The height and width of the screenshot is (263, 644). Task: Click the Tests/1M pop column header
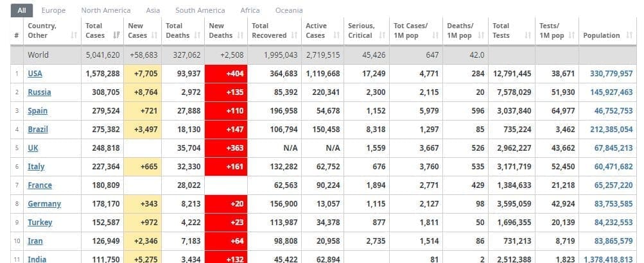tap(552, 30)
